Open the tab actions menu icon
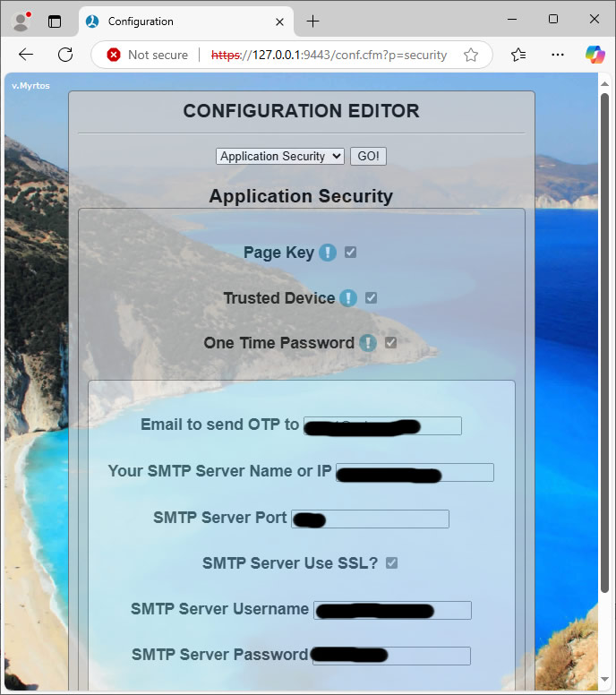 (x=55, y=21)
